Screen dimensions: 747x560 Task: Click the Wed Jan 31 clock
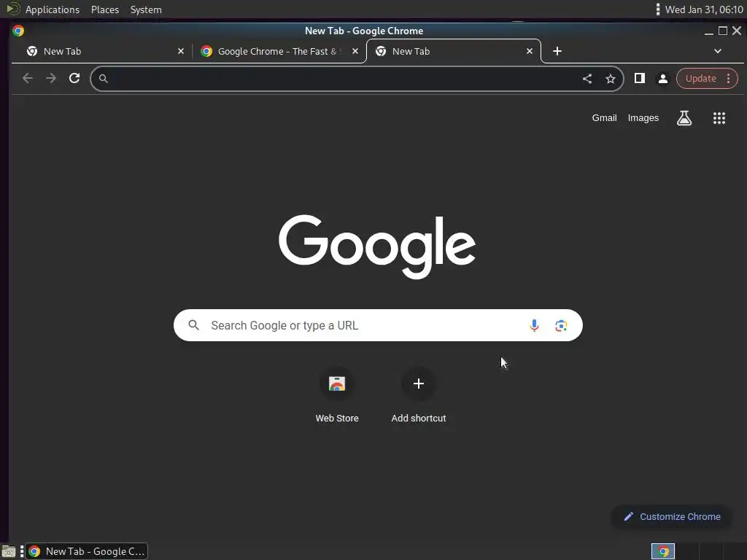(704, 9)
